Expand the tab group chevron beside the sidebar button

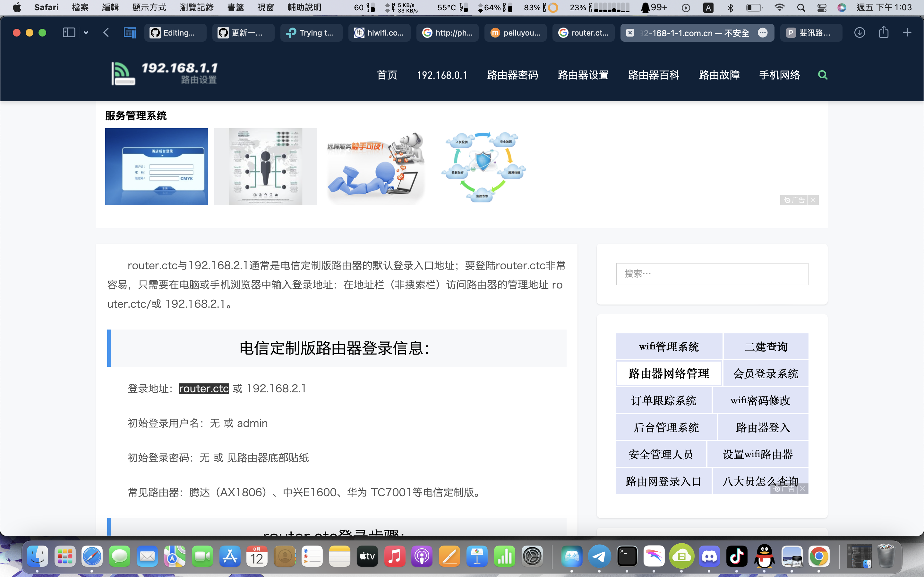(x=86, y=32)
